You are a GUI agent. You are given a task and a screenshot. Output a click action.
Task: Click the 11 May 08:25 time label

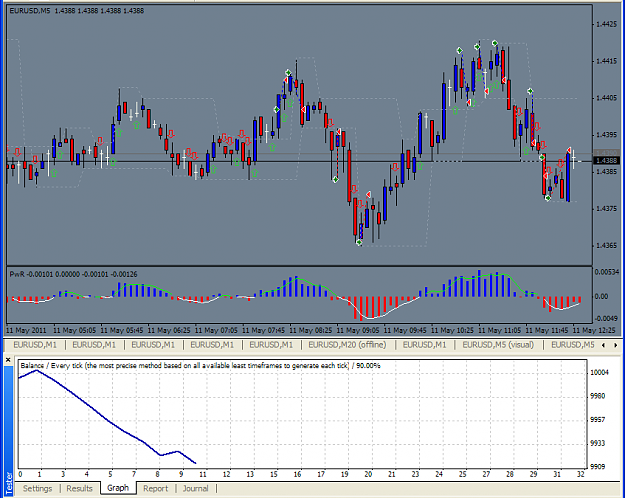311,331
